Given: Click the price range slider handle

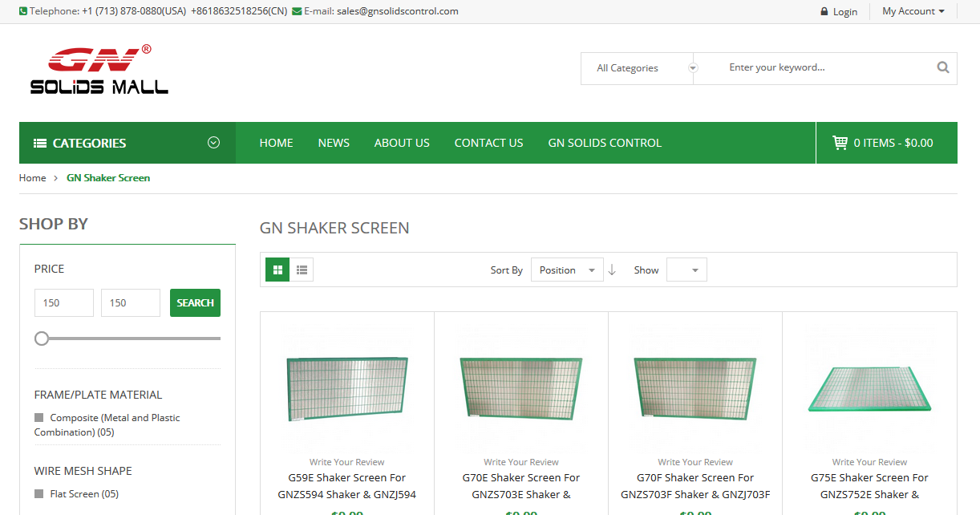Looking at the screenshot, I should [x=42, y=339].
